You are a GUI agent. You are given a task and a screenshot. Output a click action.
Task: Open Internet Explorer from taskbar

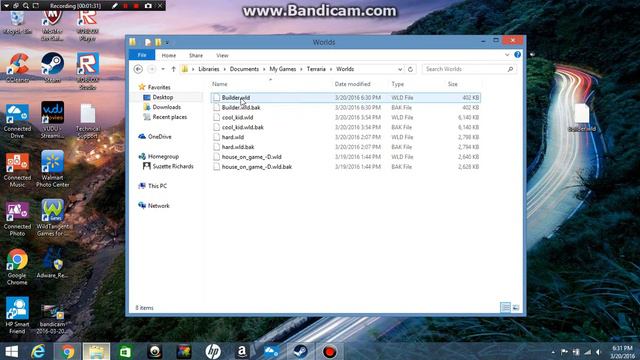tap(38, 351)
